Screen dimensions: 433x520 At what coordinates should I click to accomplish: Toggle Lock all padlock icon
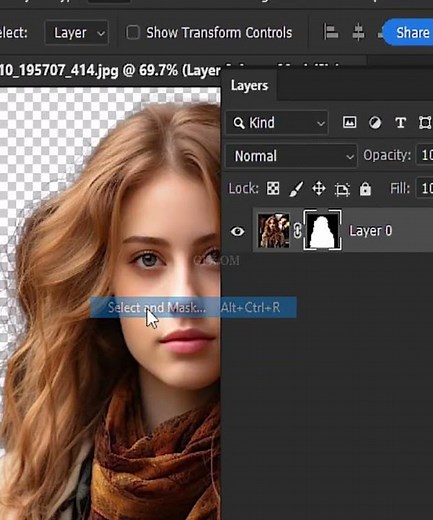pos(365,189)
